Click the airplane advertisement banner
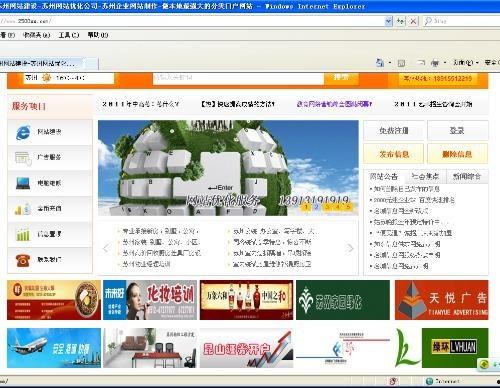The image size is (500, 388). [x=54, y=348]
